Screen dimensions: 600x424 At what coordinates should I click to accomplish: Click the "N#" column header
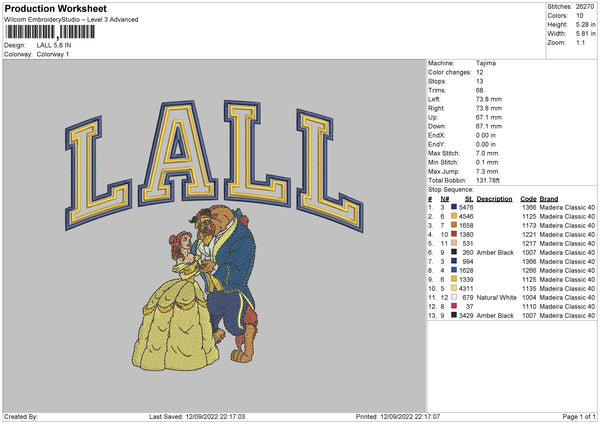coord(445,199)
